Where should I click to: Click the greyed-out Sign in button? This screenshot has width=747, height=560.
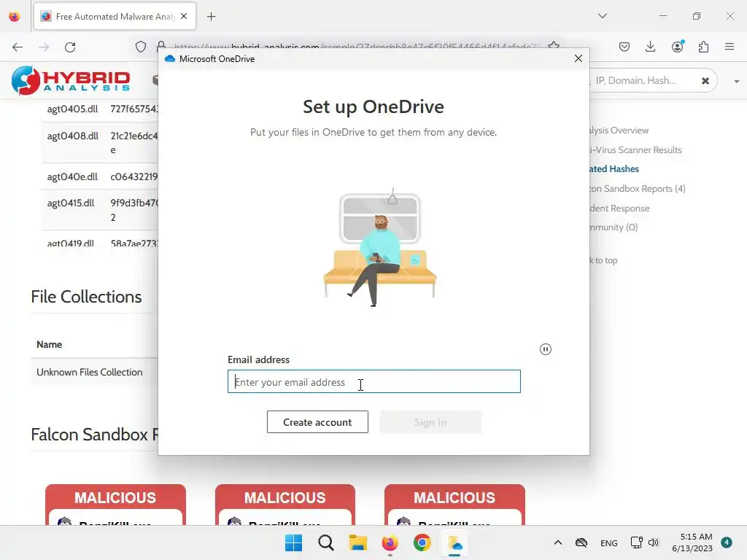(430, 422)
